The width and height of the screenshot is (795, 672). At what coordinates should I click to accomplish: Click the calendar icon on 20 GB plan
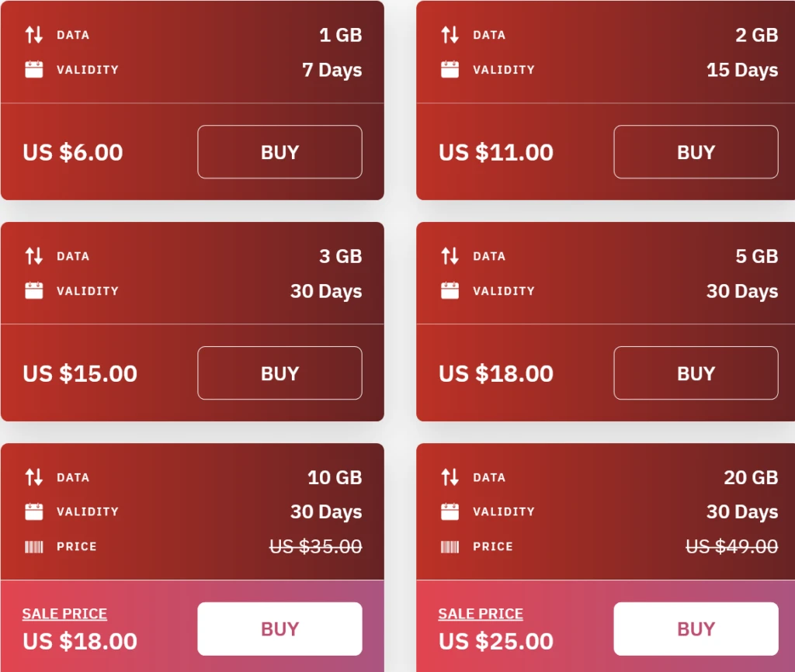450,512
